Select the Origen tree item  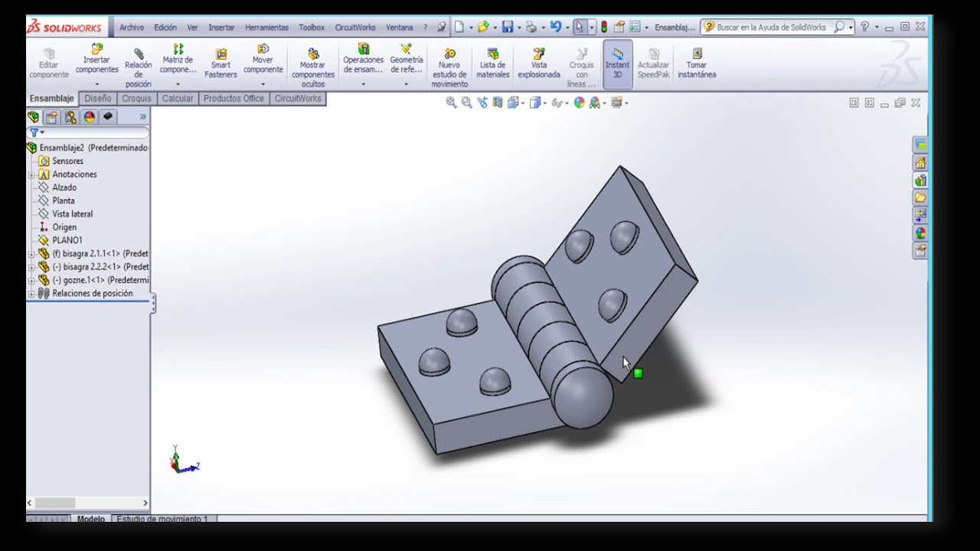(x=64, y=227)
